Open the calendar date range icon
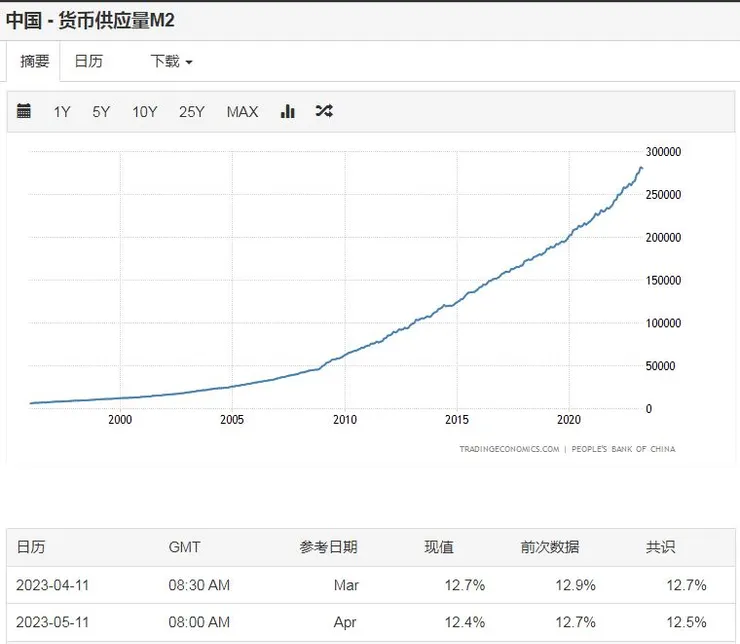This screenshot has height=644, width=740. pos(24,111)
